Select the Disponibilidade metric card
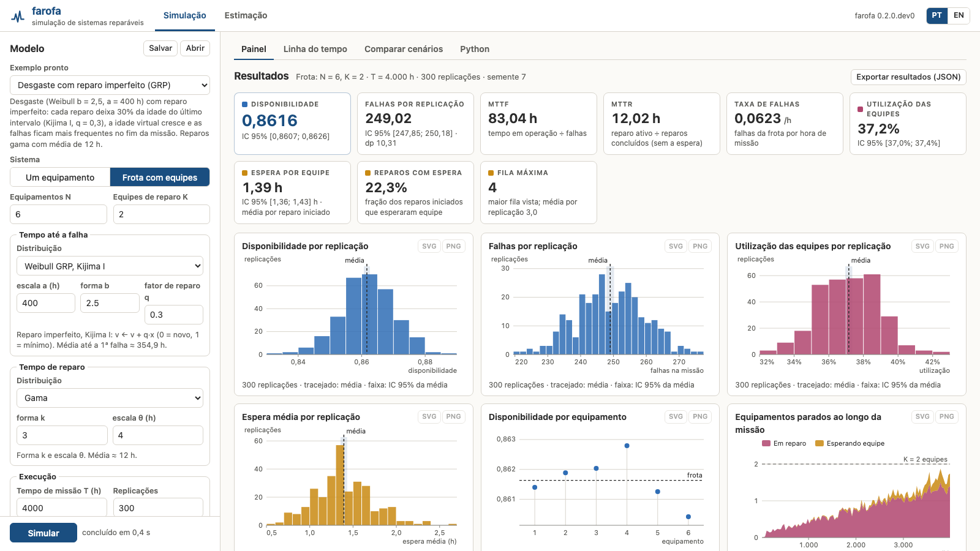This screenshot has width=980, height=551. tap(292, 124)
